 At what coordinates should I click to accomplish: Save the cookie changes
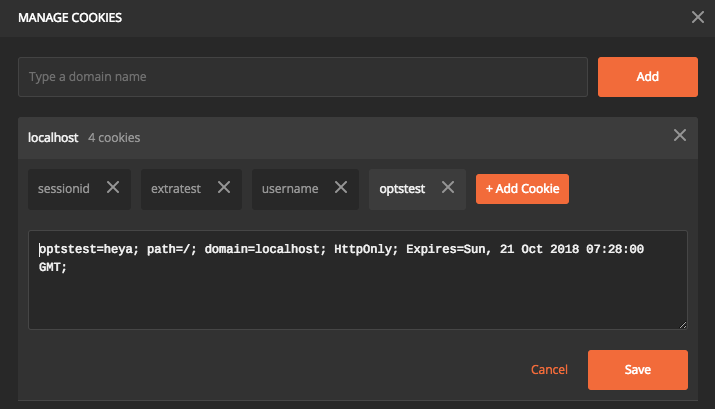click(x=637, y=370)
